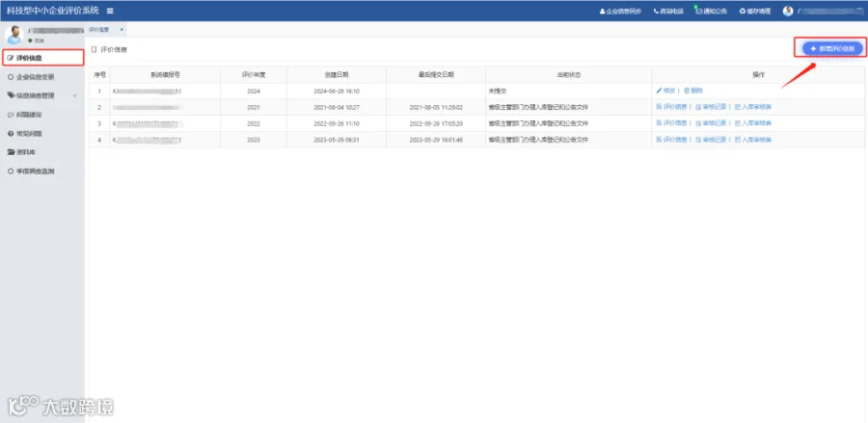Click the 最后提交日期 column header
Image resolution: width=868 pixels, height=423 pixels.
click(436, 74)
